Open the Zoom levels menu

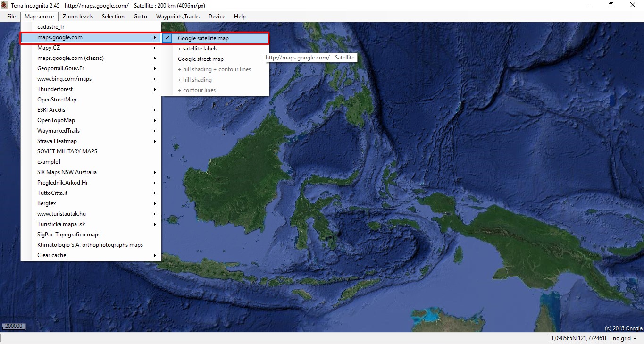coord(78,17)
